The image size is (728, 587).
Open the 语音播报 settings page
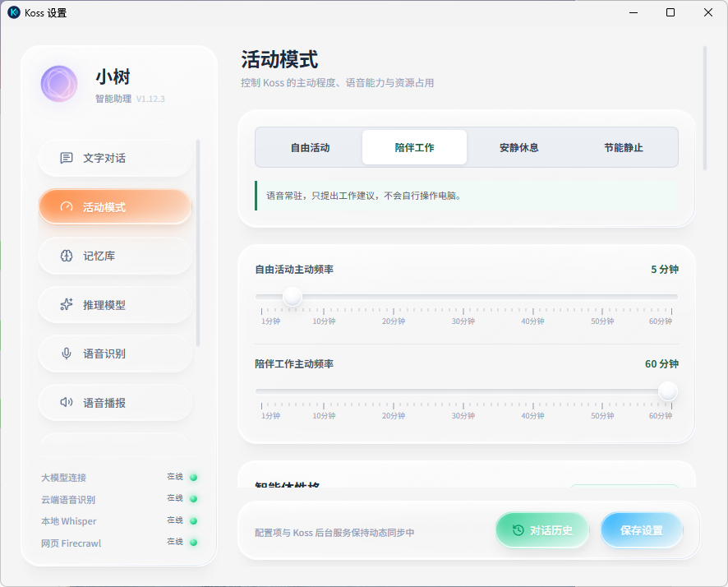[x=115, y=403]
